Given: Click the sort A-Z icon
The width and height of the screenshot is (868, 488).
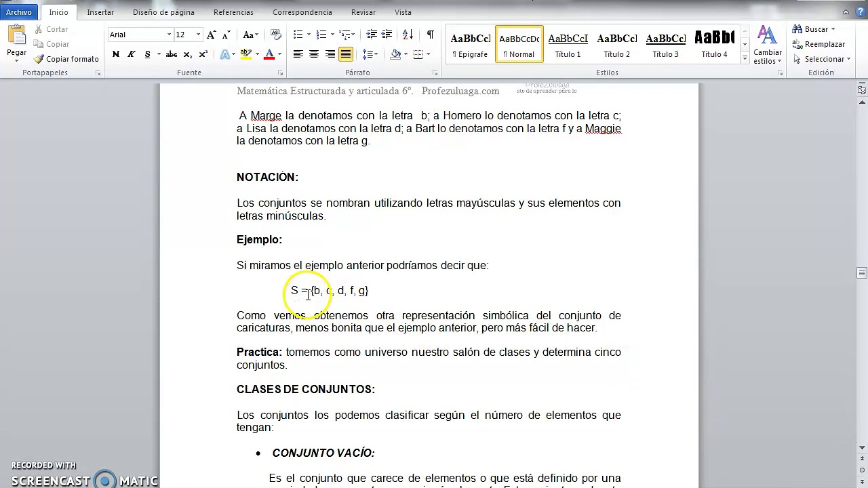Looking at the screenshot, I should [x=408, y=35].
